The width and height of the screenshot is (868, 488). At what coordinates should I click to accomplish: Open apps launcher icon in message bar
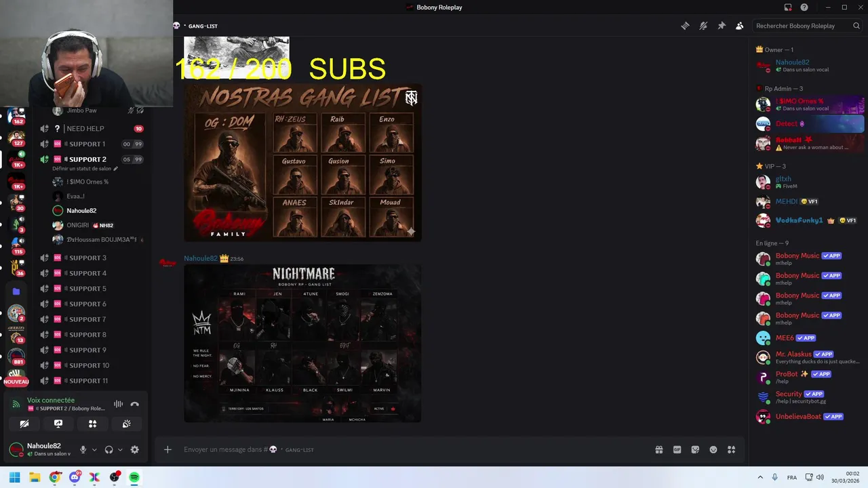click(x=732, y=449)
